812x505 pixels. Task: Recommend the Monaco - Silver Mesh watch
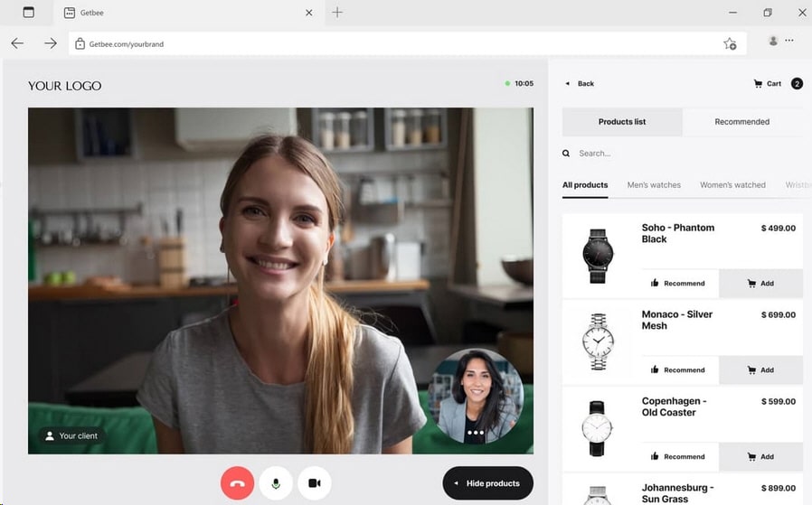(x=678, y=370)
